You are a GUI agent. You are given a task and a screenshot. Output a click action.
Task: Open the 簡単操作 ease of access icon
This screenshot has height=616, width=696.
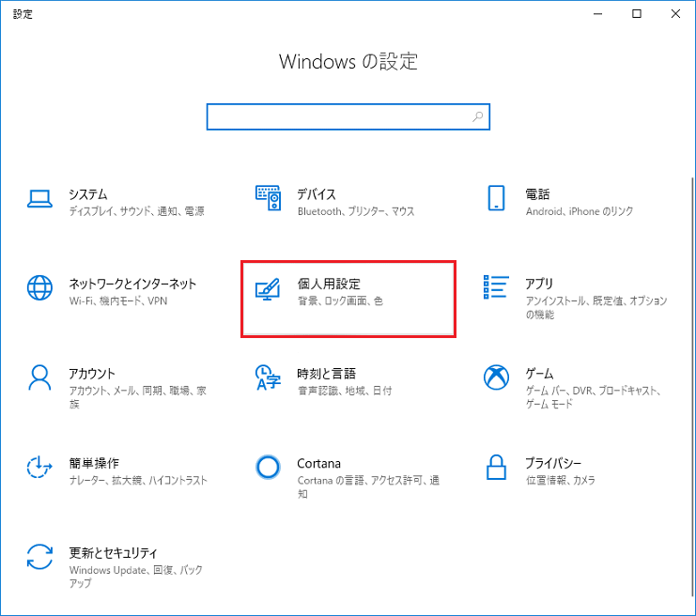pos(39,467)
